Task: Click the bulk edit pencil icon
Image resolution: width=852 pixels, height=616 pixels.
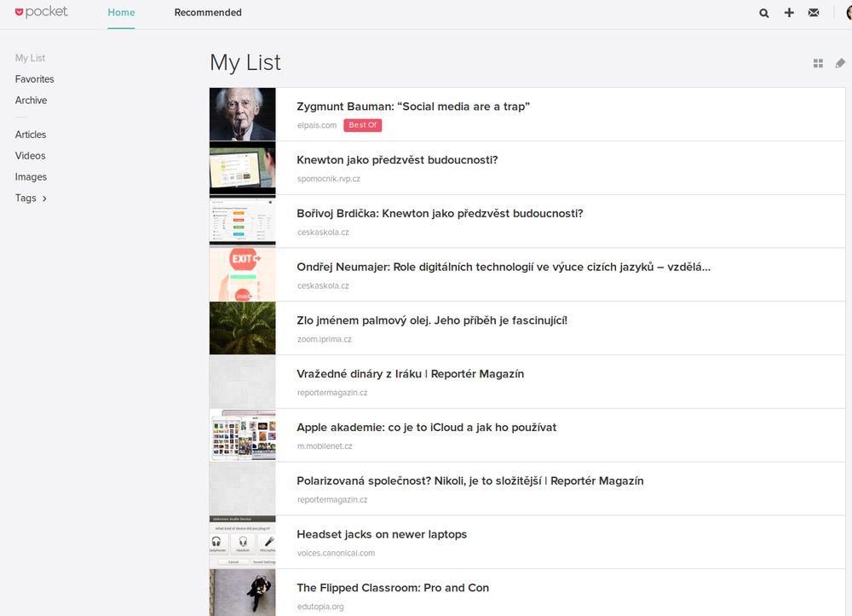Action: [840, 64]
